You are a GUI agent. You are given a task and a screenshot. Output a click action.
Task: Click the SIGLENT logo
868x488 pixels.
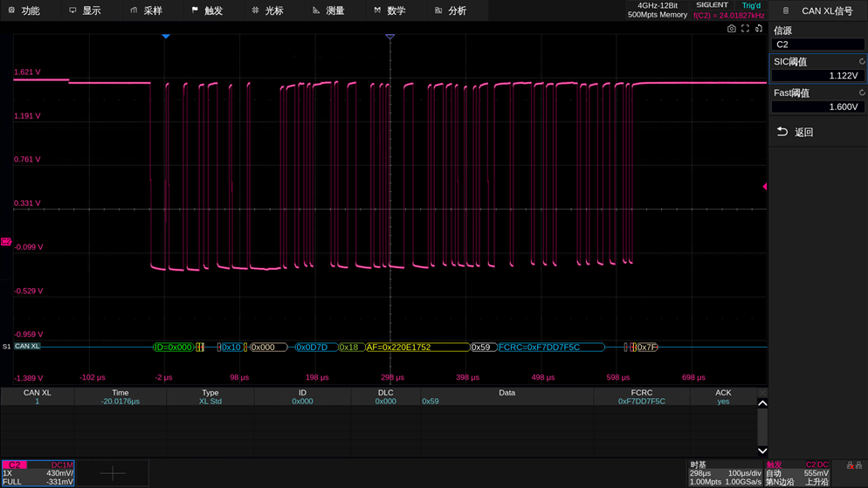pyautogui.click(x=712, y=5)
